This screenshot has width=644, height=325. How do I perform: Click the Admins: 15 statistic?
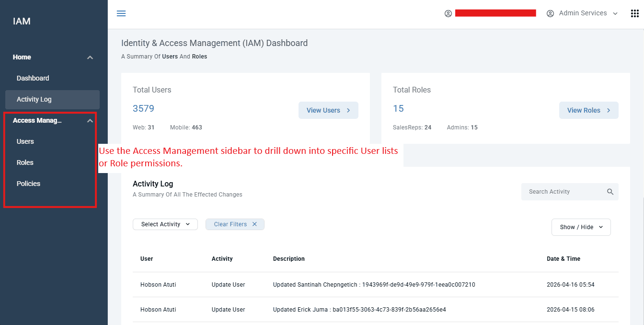point(462,128)
